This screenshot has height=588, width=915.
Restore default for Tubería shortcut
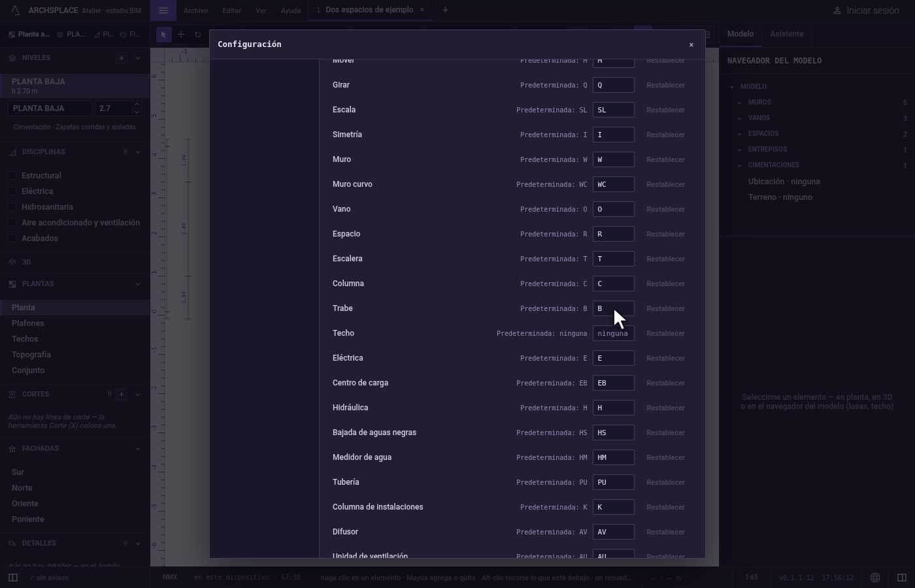(665, 482)
